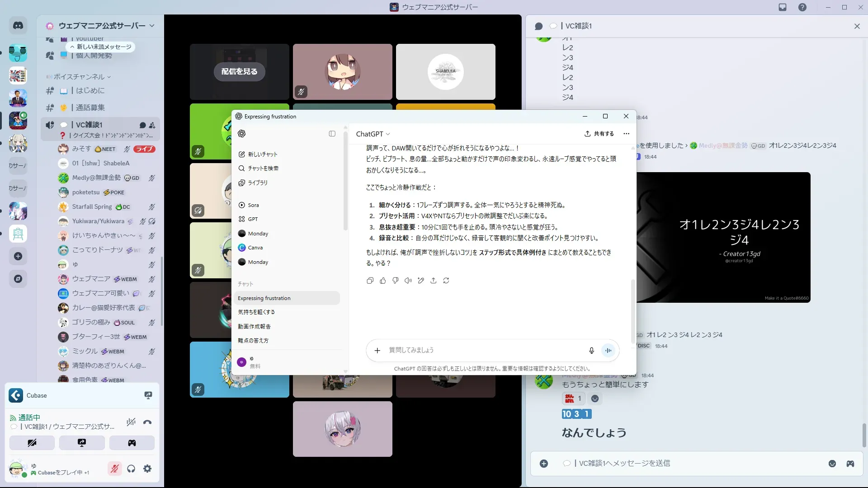Click thumbs up on ChatGPT response
Viewport: 868px width, 488px height.
pyautogui.click(x=383, y=281)
